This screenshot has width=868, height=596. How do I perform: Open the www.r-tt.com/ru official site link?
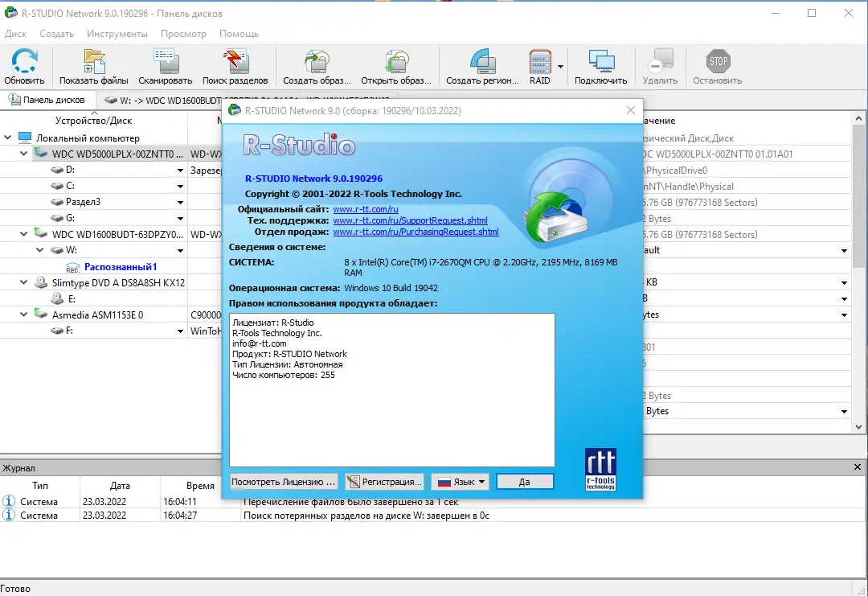pyautogui.click(x=366, y=209)
